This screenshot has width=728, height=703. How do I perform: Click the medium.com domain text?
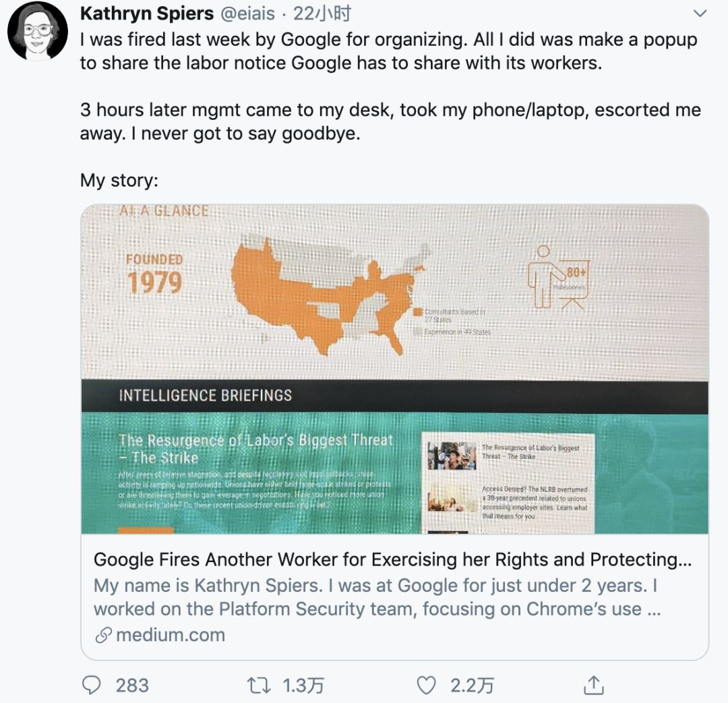pyautogui.click(x=171, y=635)
